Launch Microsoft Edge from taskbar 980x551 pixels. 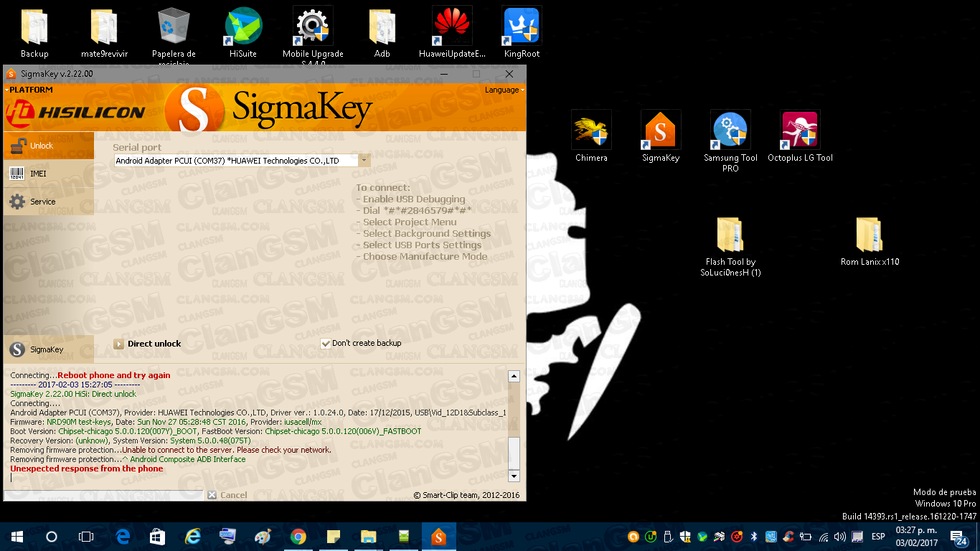123,537
